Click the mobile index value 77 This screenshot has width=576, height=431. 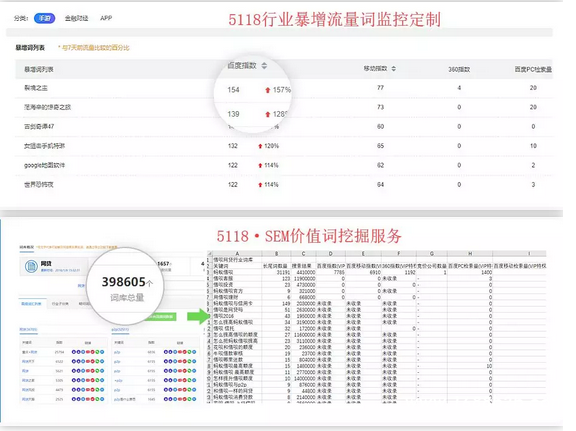[x=380, y=88]
